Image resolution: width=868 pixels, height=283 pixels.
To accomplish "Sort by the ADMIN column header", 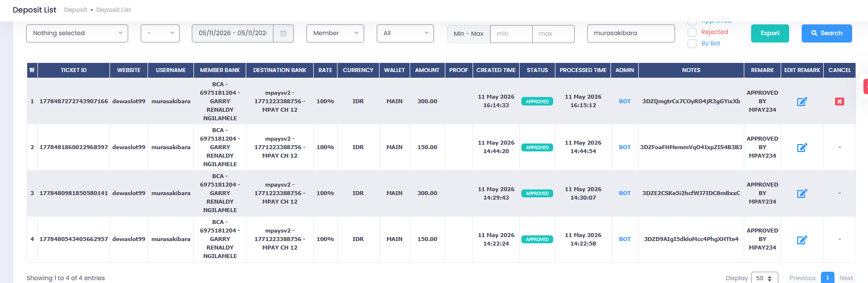I will tap(625, 70).
